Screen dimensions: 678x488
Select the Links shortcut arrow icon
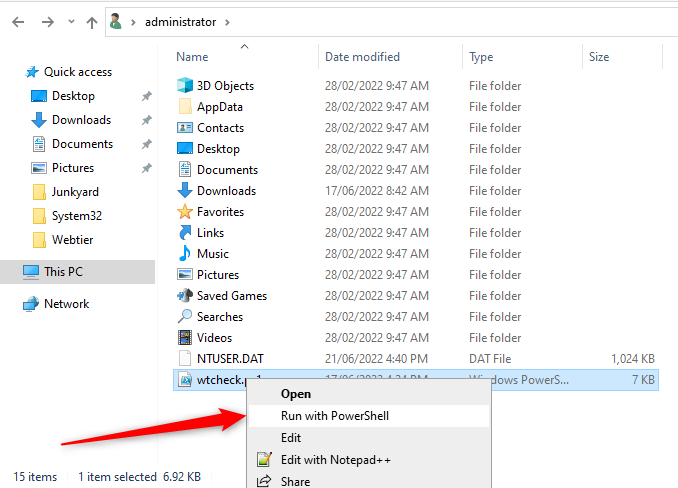[x=185, y=233]
